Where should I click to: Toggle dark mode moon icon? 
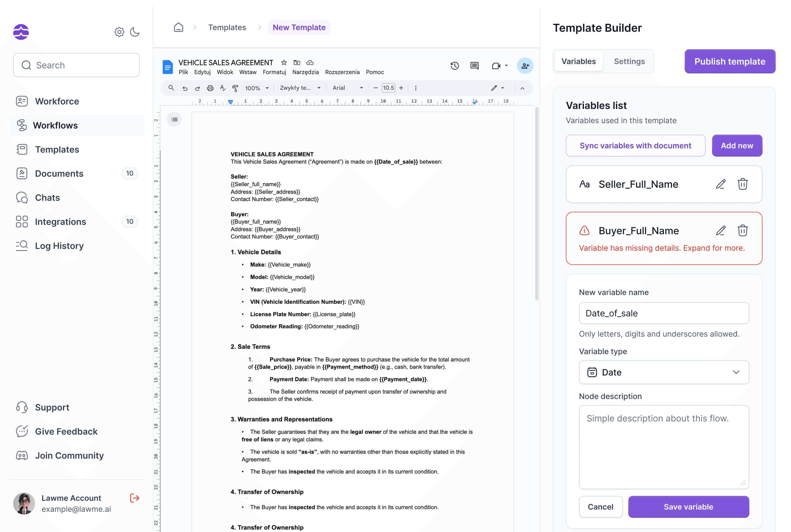coord(135,32)
